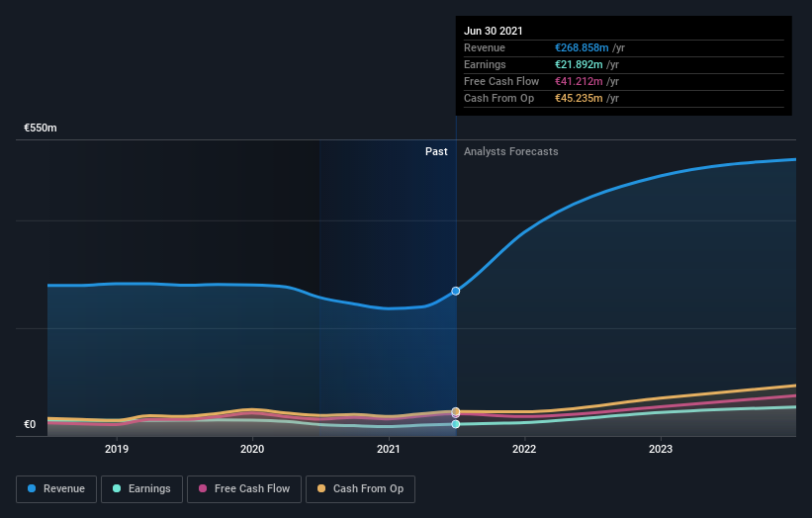
Task: Click the €21.892m earnings value in tooltip
Action: point(579,64)
